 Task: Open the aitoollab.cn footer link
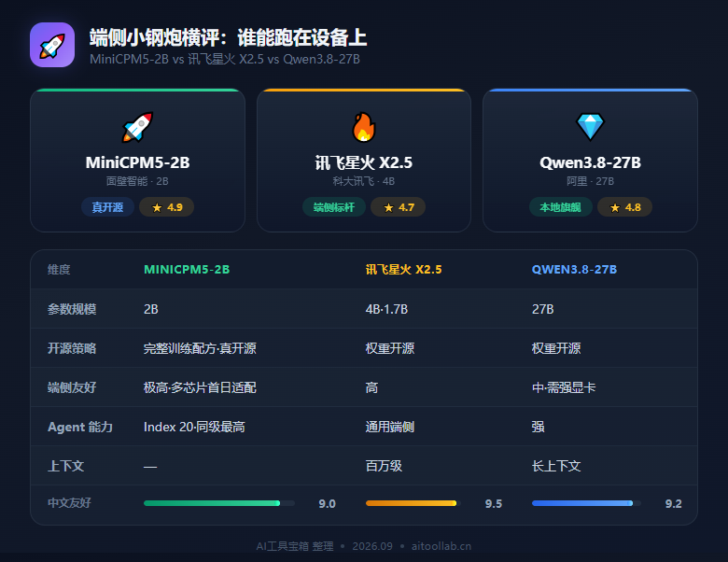coord(441,546)
